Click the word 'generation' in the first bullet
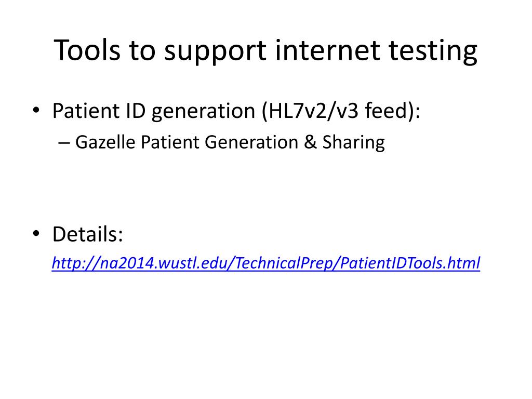Image resolution: width=532 pixels, height=399 pixels. coord(203,112)
